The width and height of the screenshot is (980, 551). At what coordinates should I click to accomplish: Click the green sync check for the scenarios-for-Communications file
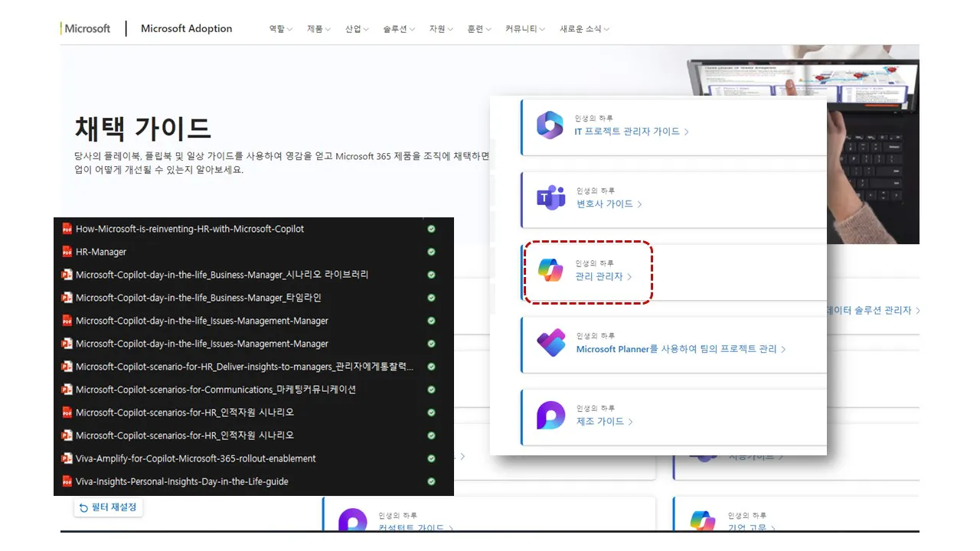[x=431, y=390]
